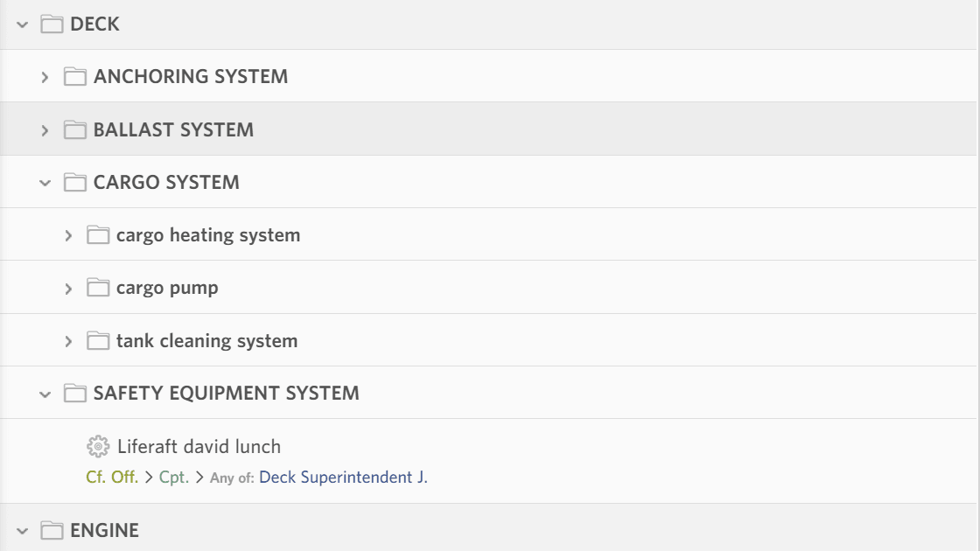Click the BALLAST SYSTEM folder icon
Screen dimensions: 980x551
click(76, 129)
